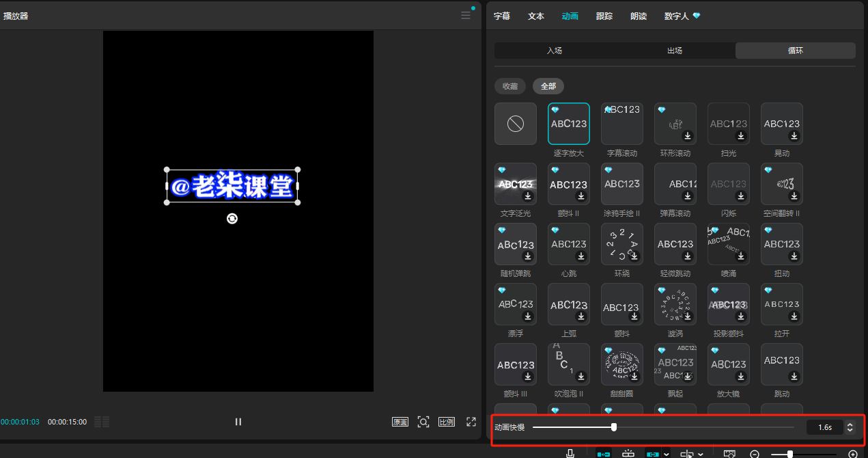Choose the no-animation (none) option
Viewport: 868px width, 458px height.
pyautogui.click(x=515, y=124)
